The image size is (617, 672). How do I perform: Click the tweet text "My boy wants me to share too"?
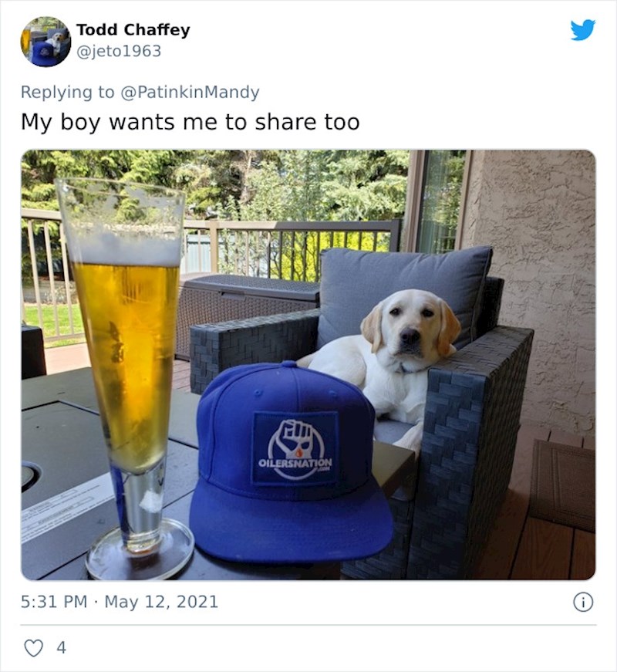pos(190,122)
